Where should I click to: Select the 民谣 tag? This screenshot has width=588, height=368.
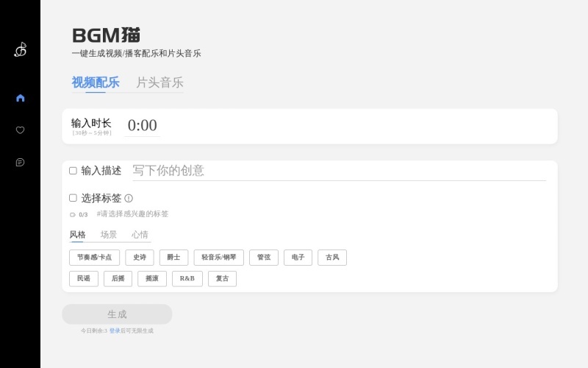click(x=84, y=279)
